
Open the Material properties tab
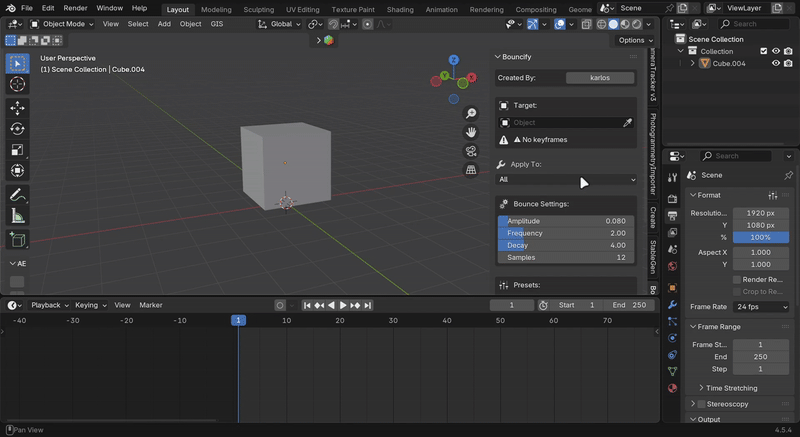(x=672, y=388)
